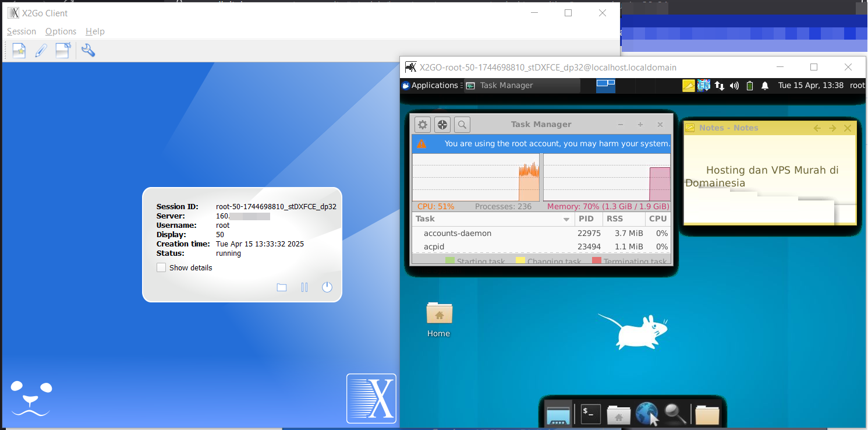Viewport: 868px width, 430px height.
Task: Launch the terminal emulator from the dock
Action: [x=590, y=414]
